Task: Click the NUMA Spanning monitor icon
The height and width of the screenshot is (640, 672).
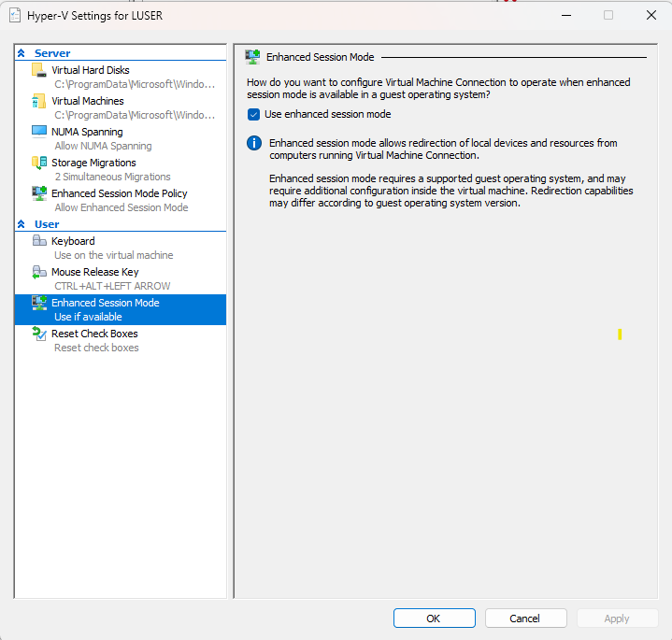Action: pos(39,132)
